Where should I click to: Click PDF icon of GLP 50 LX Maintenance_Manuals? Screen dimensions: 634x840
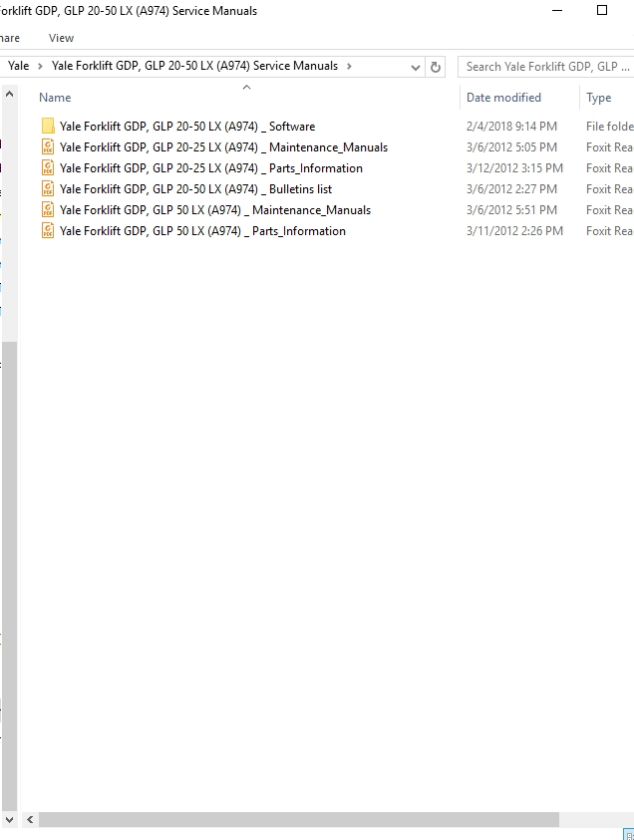point(48,209)
